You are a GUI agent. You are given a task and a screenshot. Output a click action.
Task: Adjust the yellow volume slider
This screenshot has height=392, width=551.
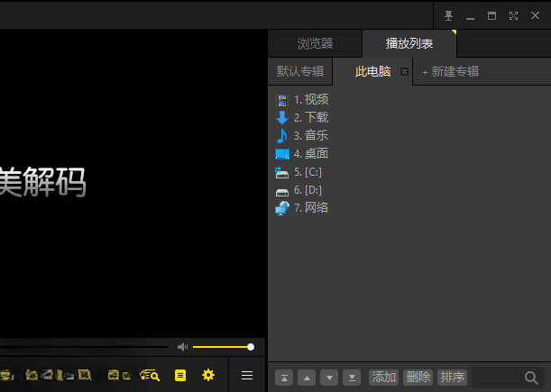coord(223,347)
